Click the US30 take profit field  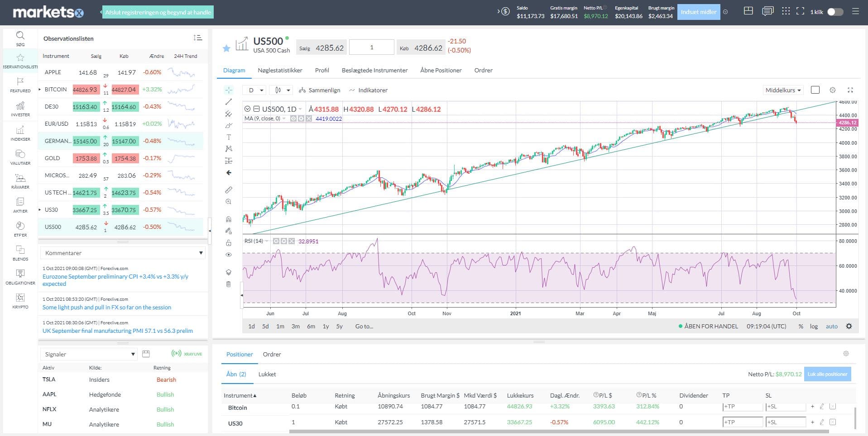[743, 422]
